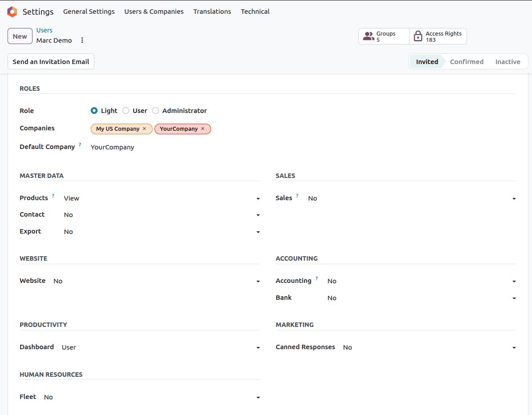Click the Access Rights padlock icon
Screen dimensions: 532x415
[x=418, y=36]
